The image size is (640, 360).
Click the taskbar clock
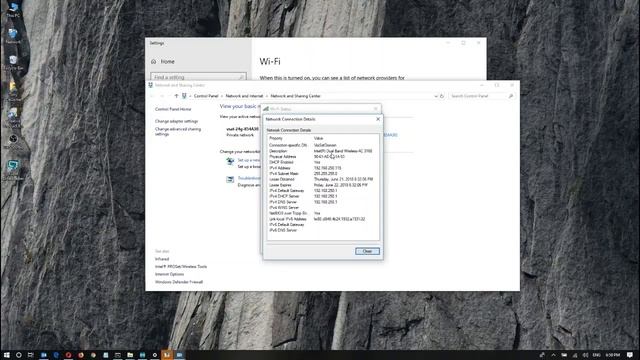(x=613, y=355)
